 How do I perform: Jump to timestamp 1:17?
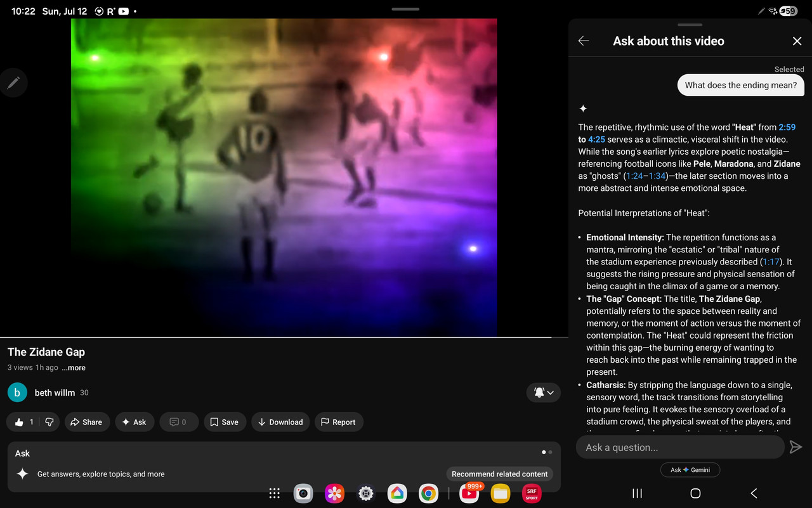coord(771,262)
